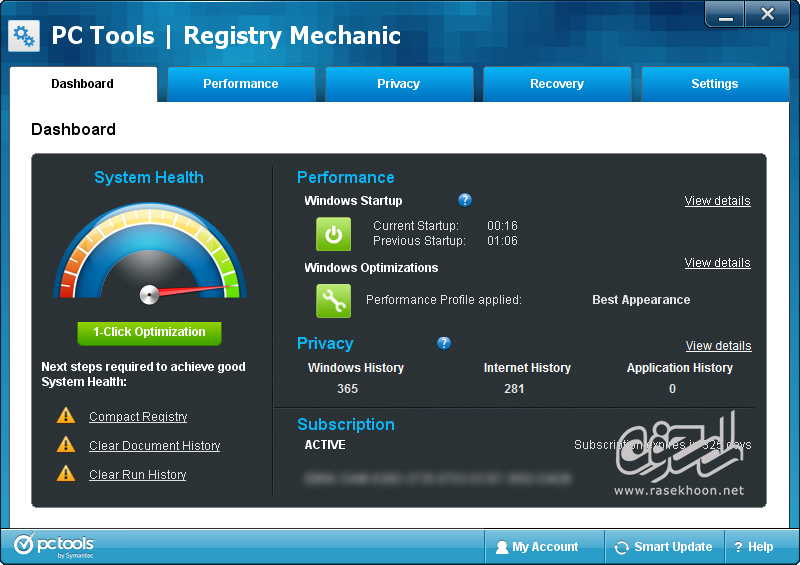Open help icon beside Privacy heading

(444, 343)
